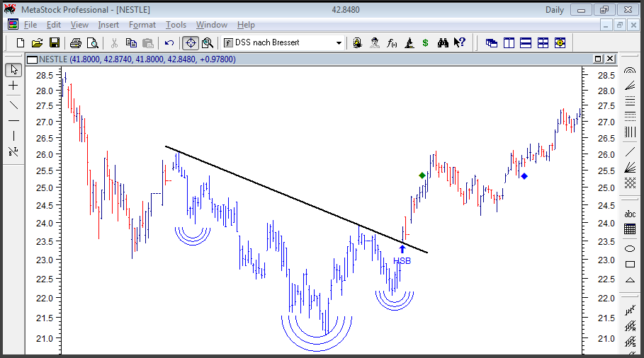Click the last window-layout icon with yellow gear
The height and width of the screenshot is (358, 644).
(560, 42)
